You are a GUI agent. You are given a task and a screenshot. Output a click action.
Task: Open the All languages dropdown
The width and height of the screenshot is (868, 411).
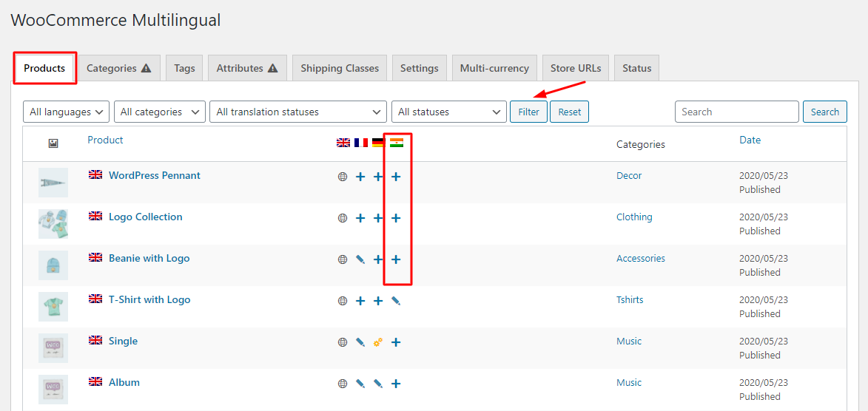tap(67, 112)
